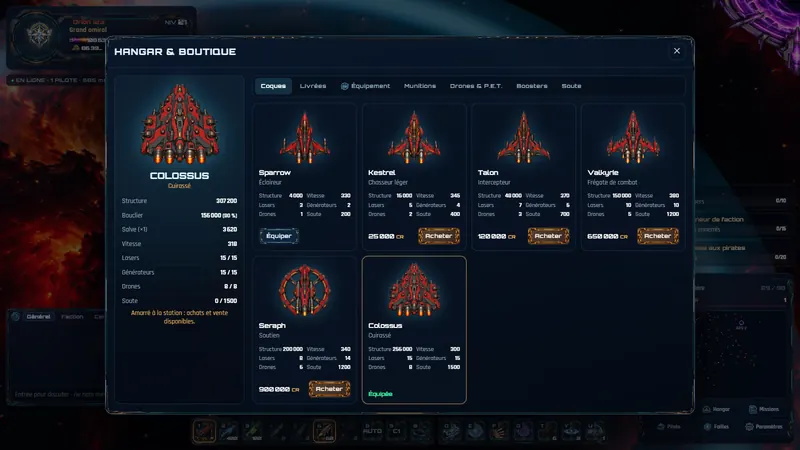This screenshot has height=450, width=800.
Task: Select the Colossus ship image in grid
Action: click(414, 290)
